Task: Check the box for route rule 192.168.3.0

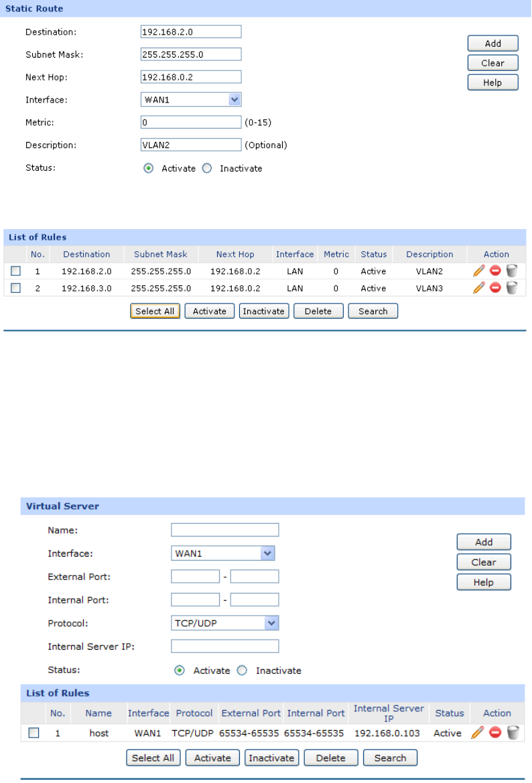Action: point(16,287)
